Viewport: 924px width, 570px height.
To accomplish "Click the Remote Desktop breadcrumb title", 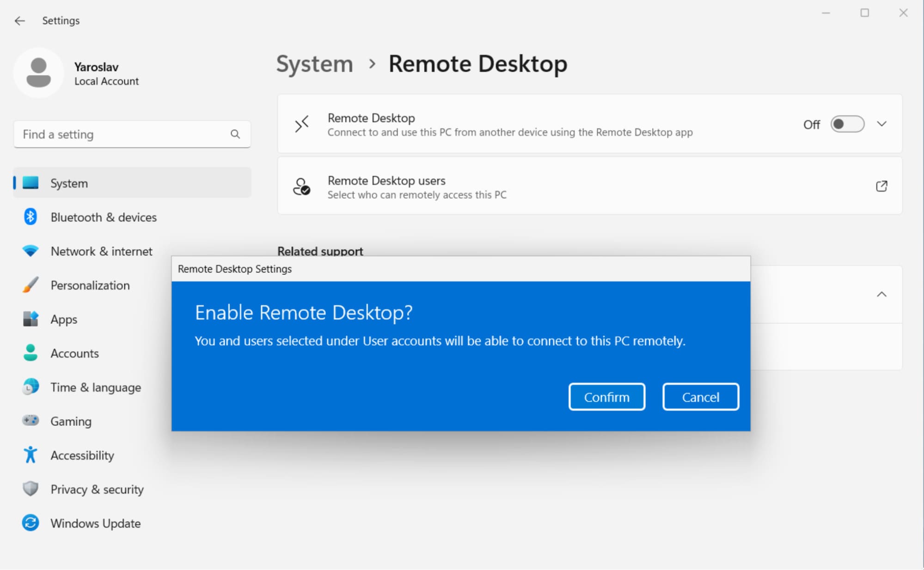I will point(477,64).
